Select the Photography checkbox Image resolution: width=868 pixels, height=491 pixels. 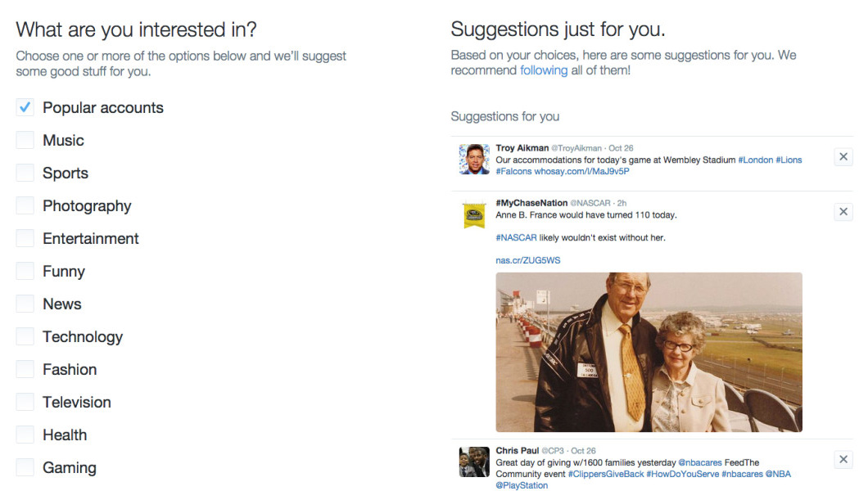[25, 206]
